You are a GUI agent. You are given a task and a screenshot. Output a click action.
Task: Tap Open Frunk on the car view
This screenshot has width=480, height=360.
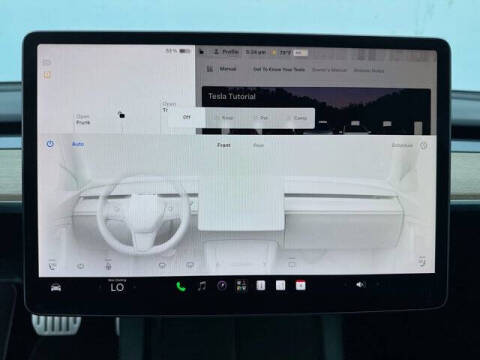pos(83,119)
